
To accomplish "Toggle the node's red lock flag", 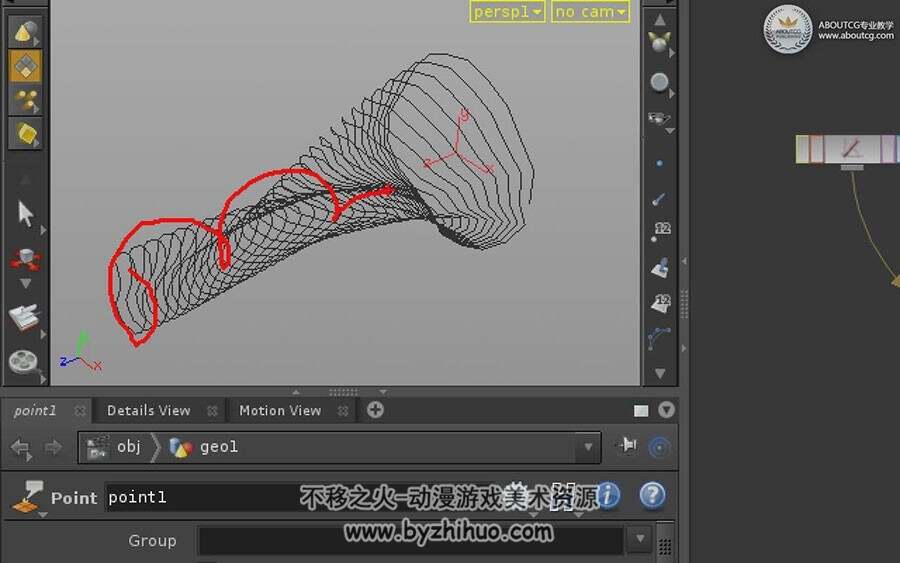I will coord(817,149).
